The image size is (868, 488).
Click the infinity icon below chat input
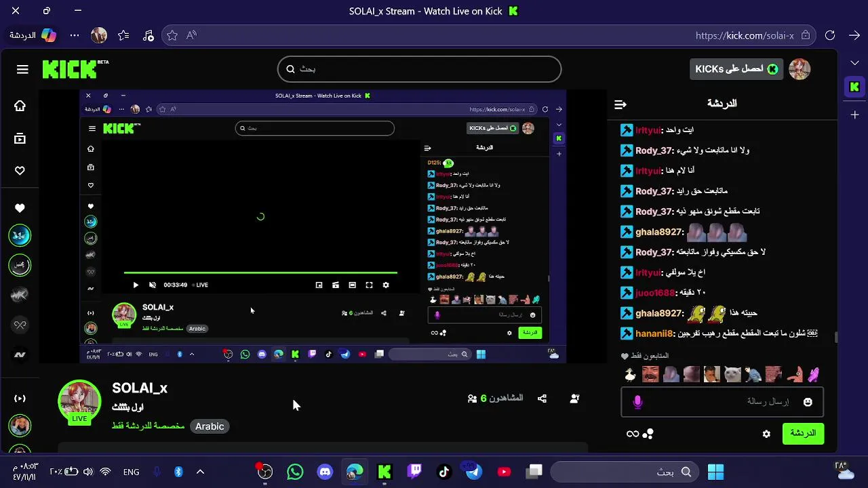click(x=633, y=434)
